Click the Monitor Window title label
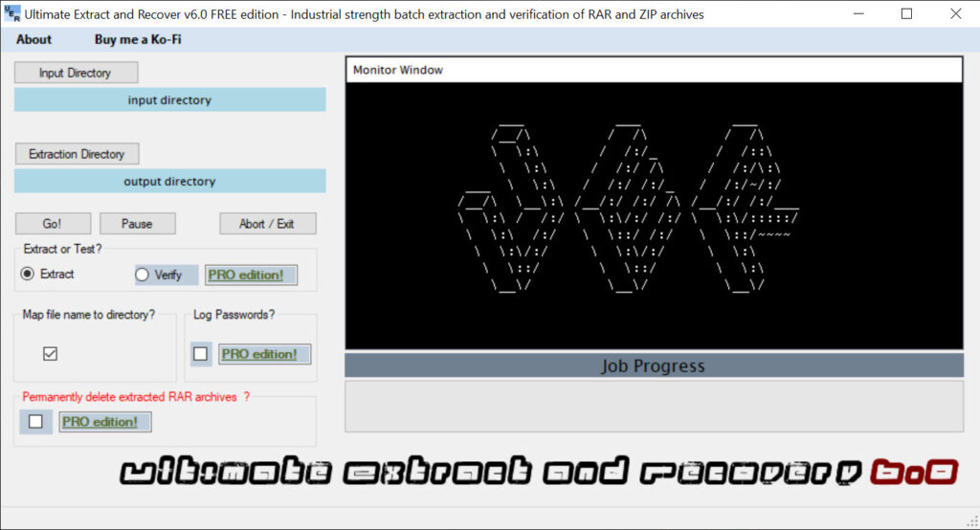 coord(398,70)
